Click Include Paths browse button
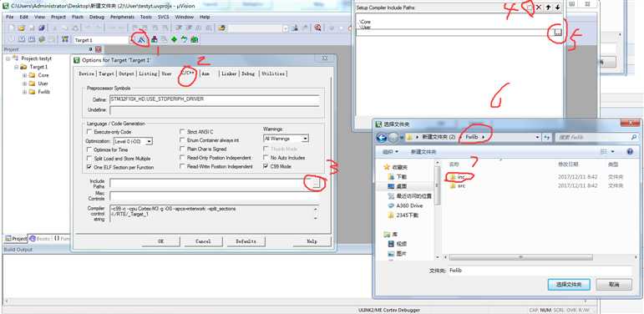 [x=316, y=184]
